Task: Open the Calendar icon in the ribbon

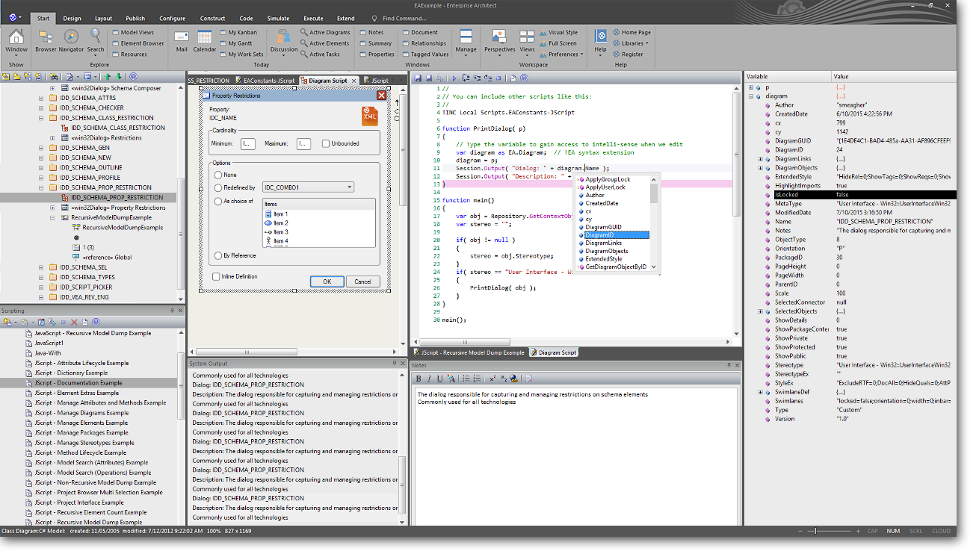Action: pyautogui.click(x=205, y=37)
